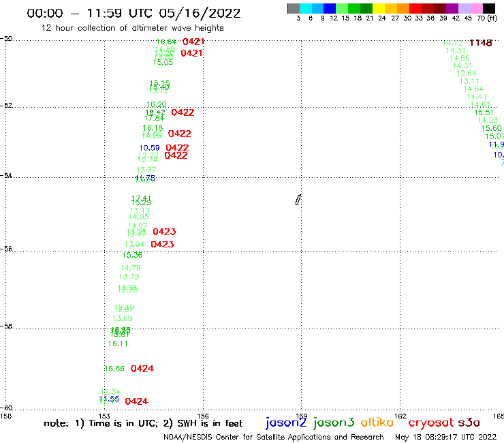
Task: Click the wave height value 15.36
Action: [x=132, y=255]
